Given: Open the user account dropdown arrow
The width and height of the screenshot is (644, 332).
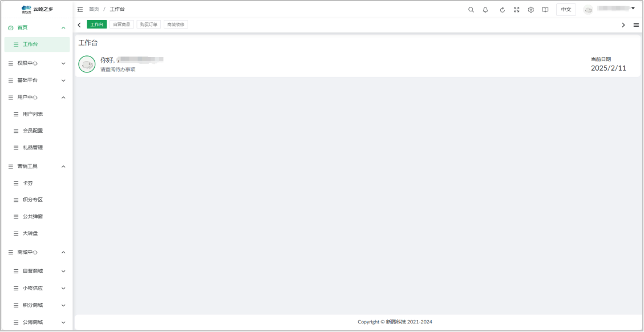Looking at the screenshot, I should pyautogui.click(x=633, y=8).
